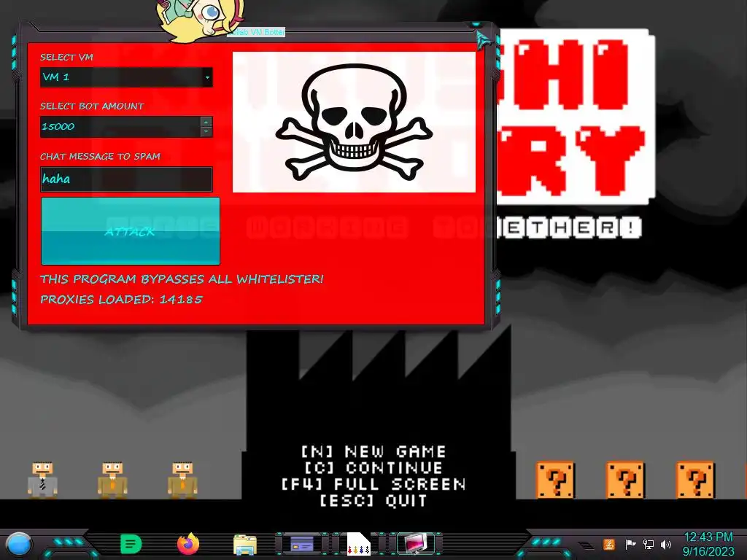
Task: Click the SELECT VM label
Action: point(66,57)
